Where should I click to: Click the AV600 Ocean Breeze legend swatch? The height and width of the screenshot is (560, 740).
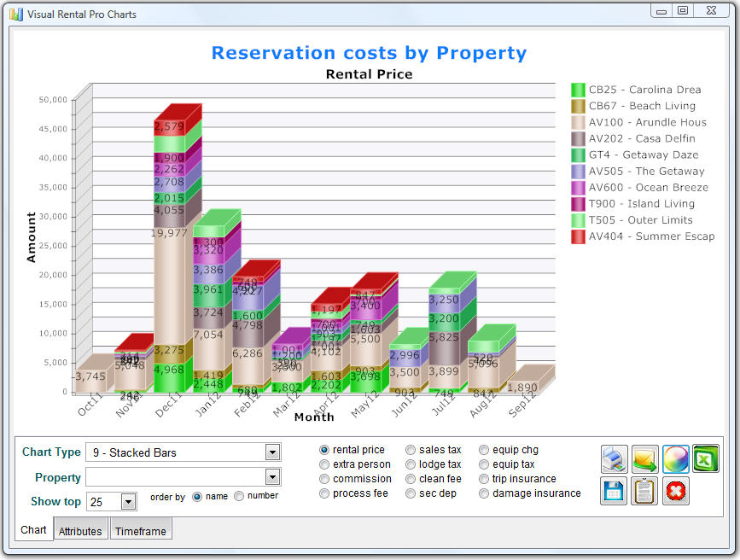point(578,188)
